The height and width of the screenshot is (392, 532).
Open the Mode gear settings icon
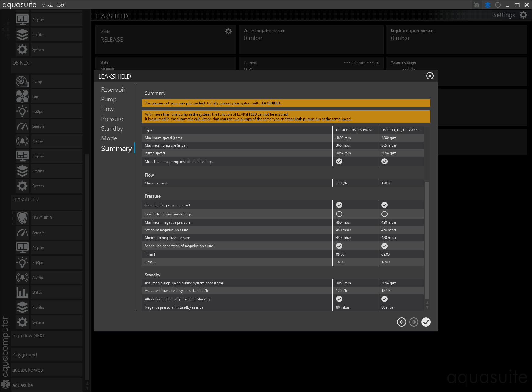click(x=228, y=31)
